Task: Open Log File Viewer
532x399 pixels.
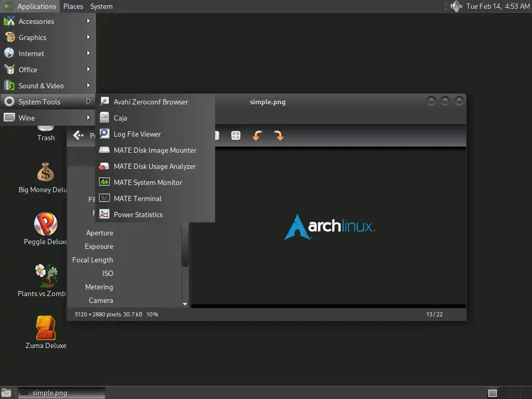Action: pos(155,134)
